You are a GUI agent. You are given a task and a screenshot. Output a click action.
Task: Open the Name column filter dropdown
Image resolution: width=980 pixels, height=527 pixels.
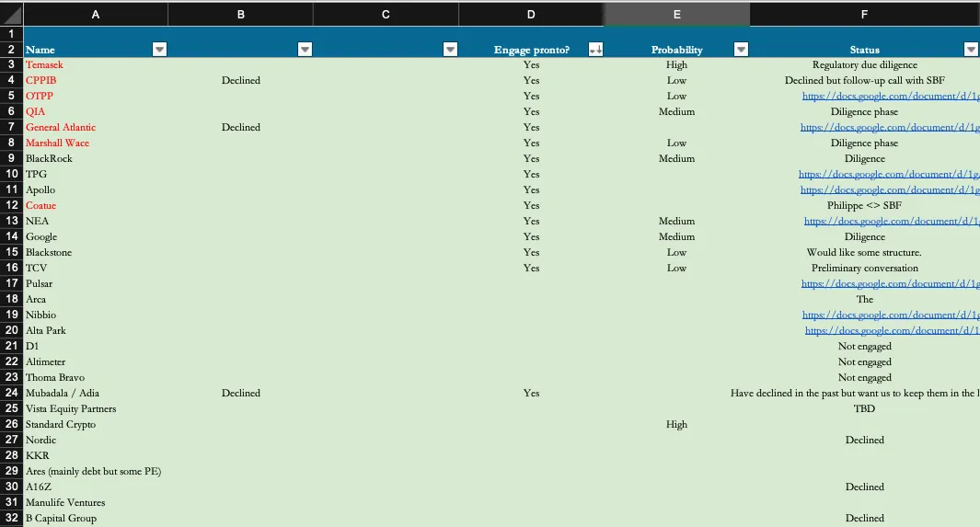(159, 50)
